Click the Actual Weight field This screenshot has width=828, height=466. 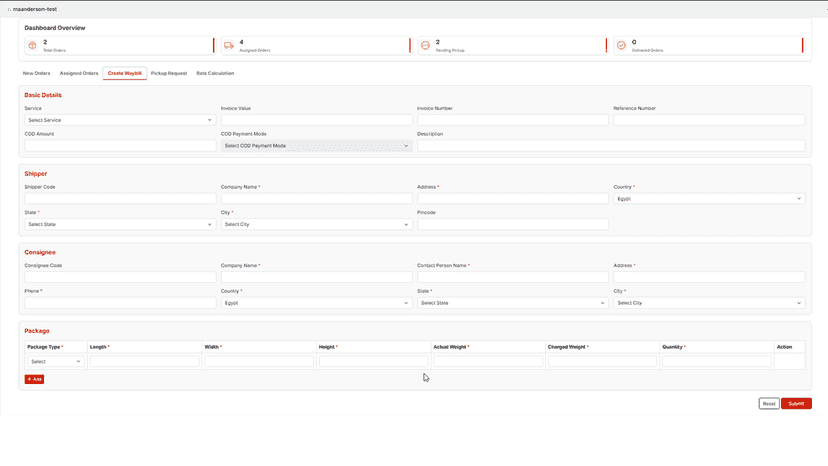488,362
